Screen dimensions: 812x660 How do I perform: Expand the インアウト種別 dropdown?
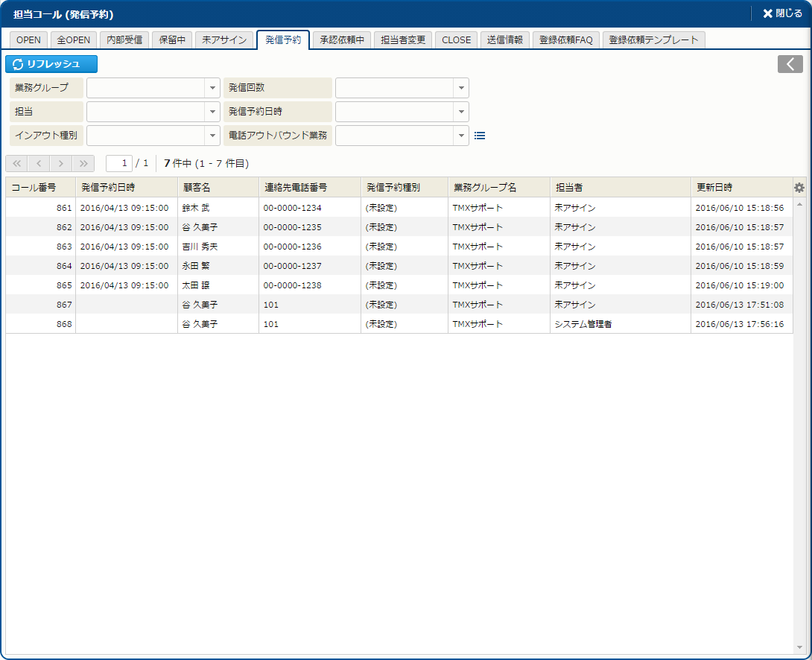[211, 136]
